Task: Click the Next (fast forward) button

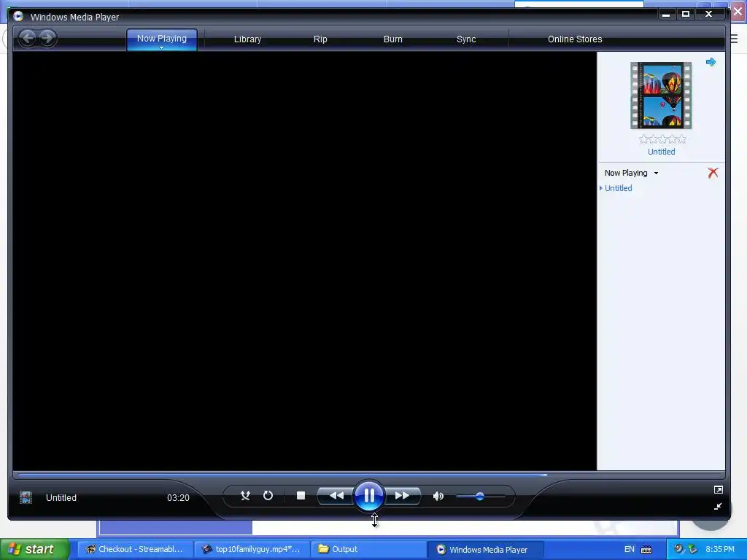Action: tap(403, 496)
